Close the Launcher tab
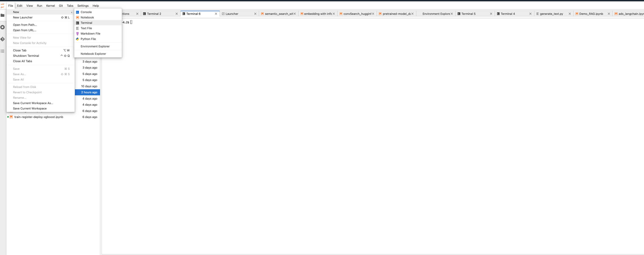This screenshot has width=644, height=255. tap(255, 14)
